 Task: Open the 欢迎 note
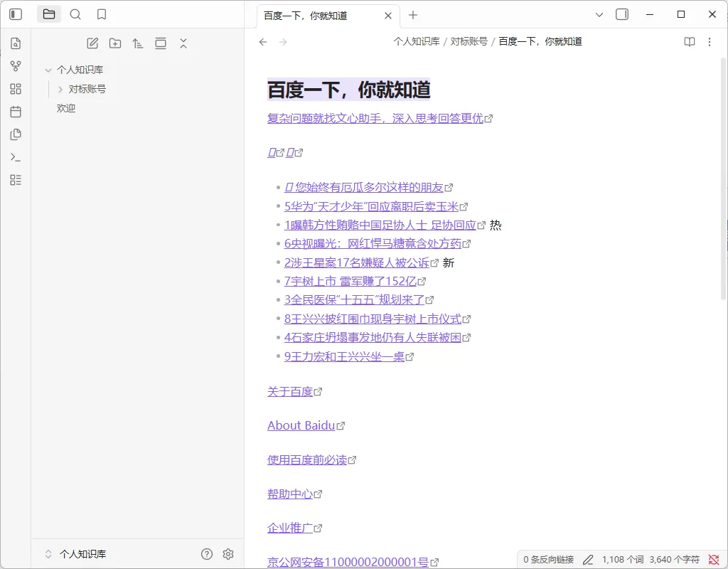pos(66,108)
